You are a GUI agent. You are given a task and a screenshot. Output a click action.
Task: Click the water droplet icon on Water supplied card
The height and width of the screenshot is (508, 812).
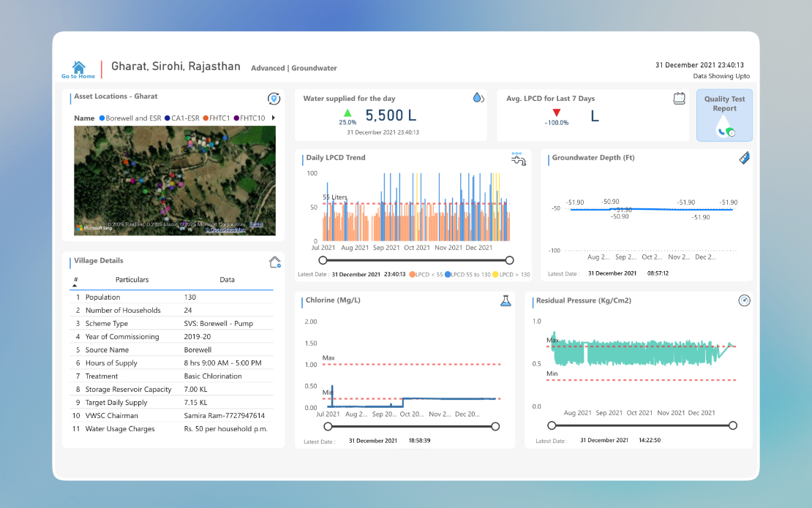(478, 96)
